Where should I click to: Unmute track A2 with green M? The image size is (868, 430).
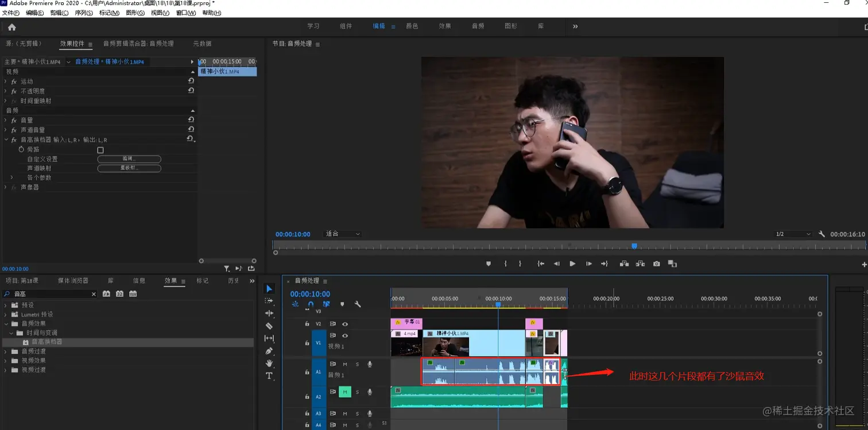pos(345,392)
